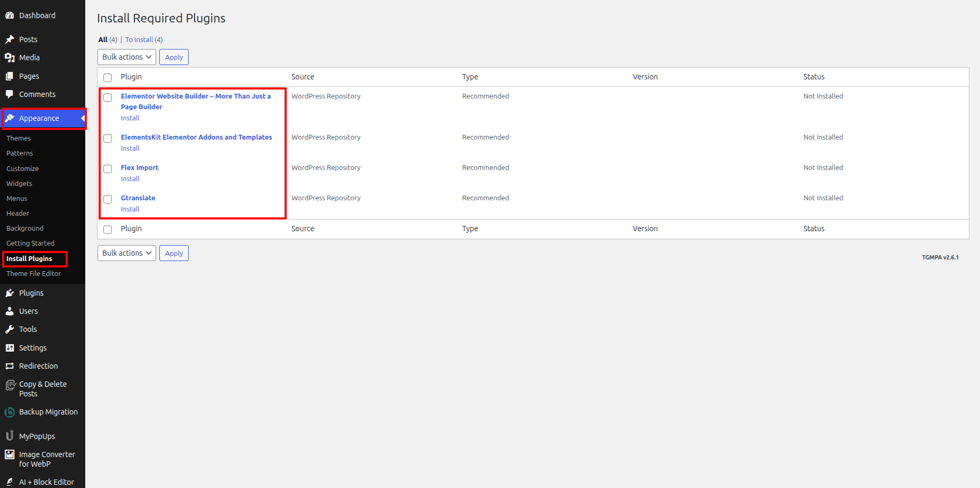Click the Dashboard gauge icon

pos(10,15)
